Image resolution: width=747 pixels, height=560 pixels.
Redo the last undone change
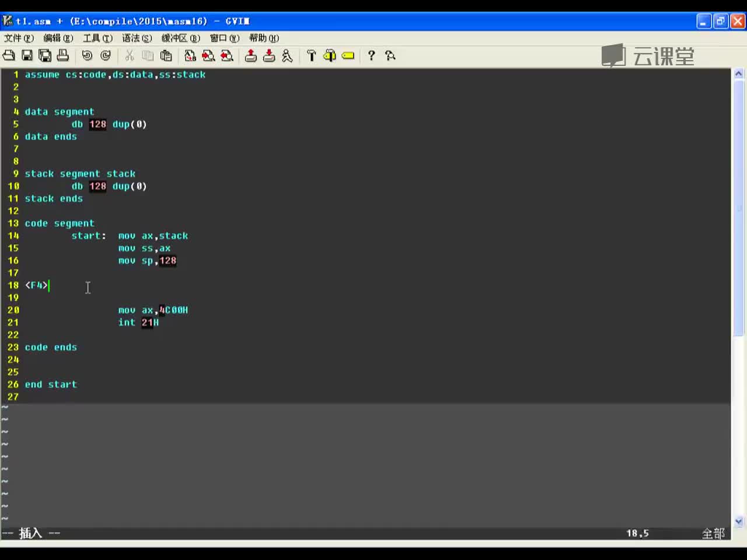tap(106, 55)
